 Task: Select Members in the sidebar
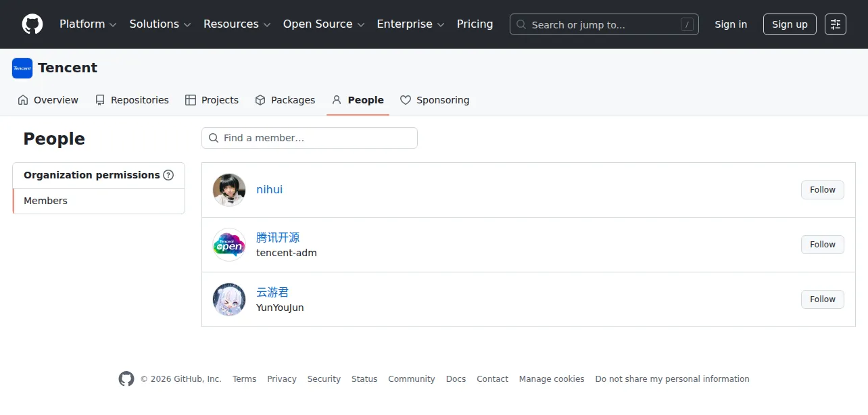click(x=99, y=201)
